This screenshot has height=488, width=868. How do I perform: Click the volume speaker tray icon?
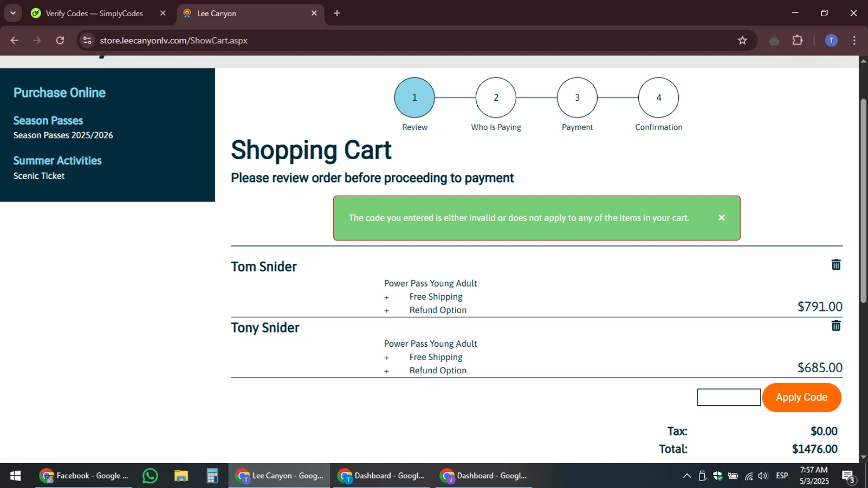click(763, 476)
